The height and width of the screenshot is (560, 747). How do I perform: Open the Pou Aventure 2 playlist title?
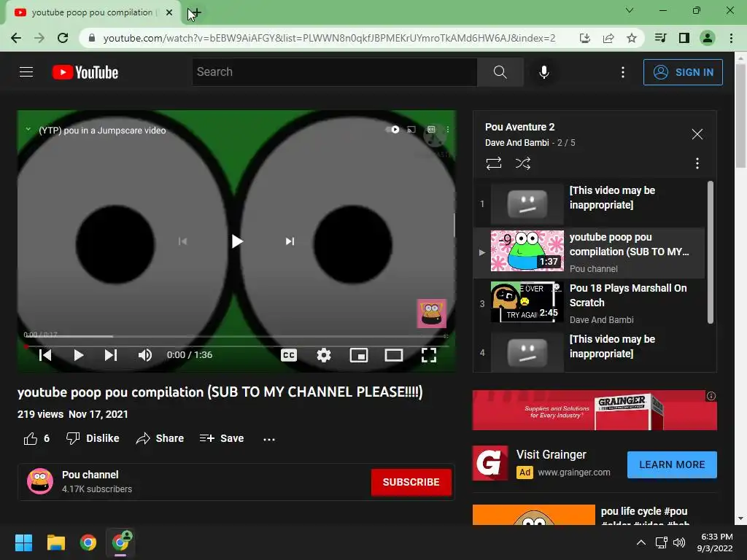click(x=519, y=127)
